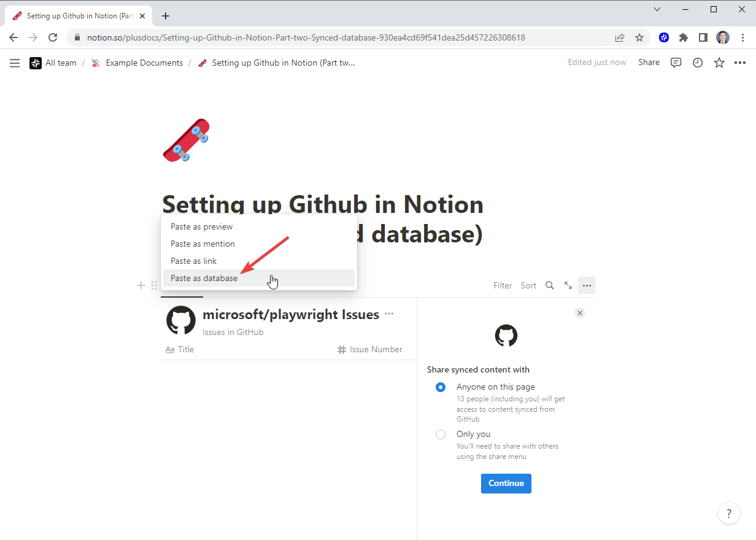Open the page options three-dot menu
The image size is (756, 540).
tap(741, 63)
